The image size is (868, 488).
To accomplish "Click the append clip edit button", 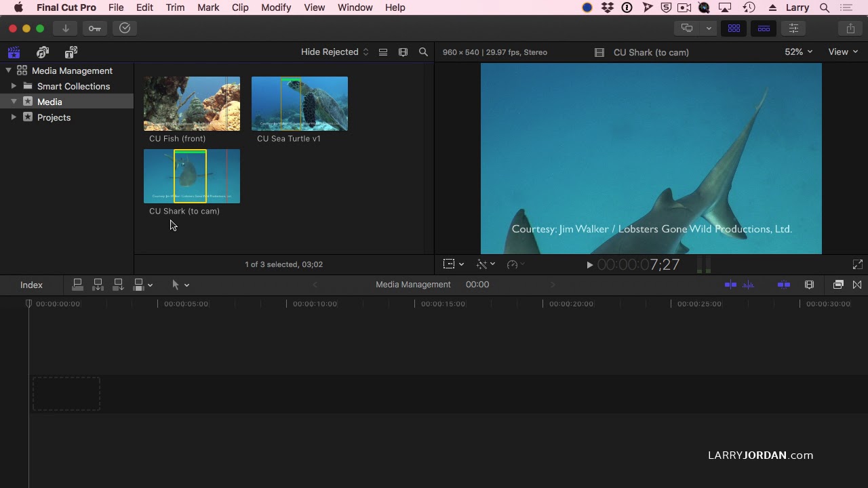I will (118, 285).
